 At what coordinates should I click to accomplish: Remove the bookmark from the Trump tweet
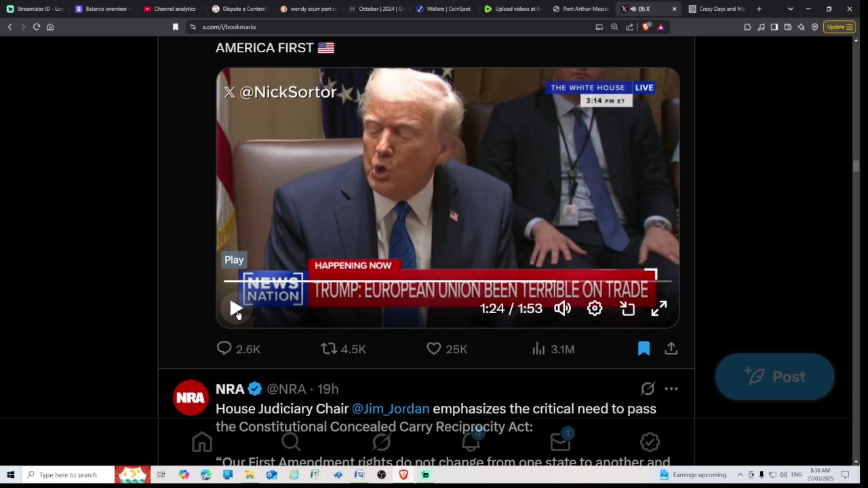644,348
